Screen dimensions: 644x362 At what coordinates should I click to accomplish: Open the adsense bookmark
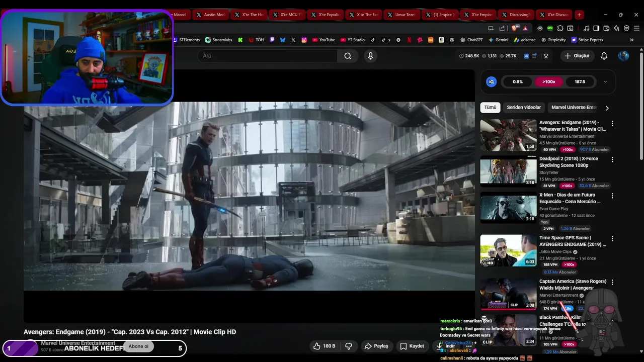pos(525,40)
